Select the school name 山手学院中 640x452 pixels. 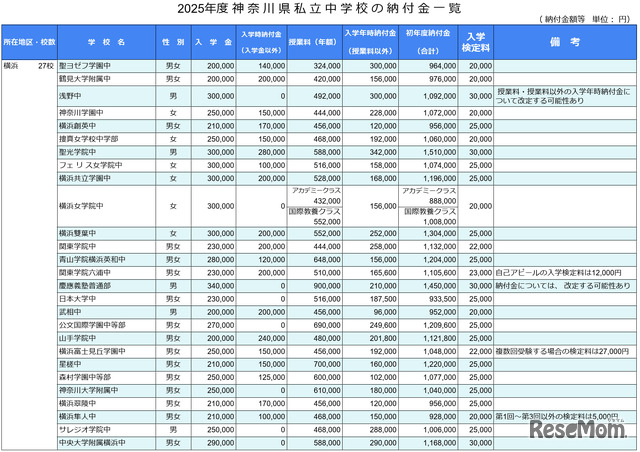click(78, 338)
